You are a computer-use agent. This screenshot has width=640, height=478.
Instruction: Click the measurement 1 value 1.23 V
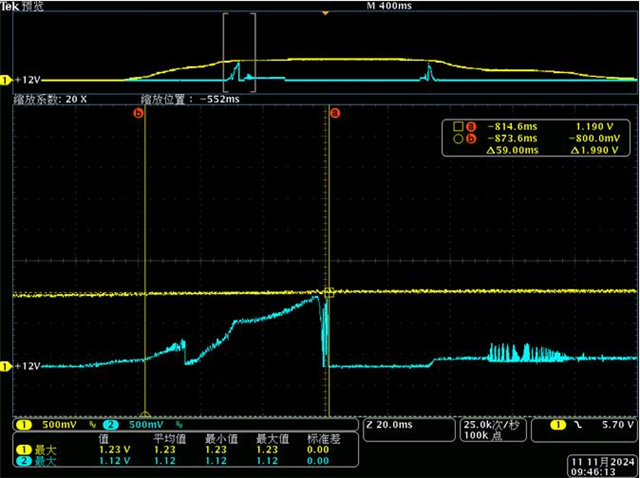pyautogui.click(x=115, y=450)
